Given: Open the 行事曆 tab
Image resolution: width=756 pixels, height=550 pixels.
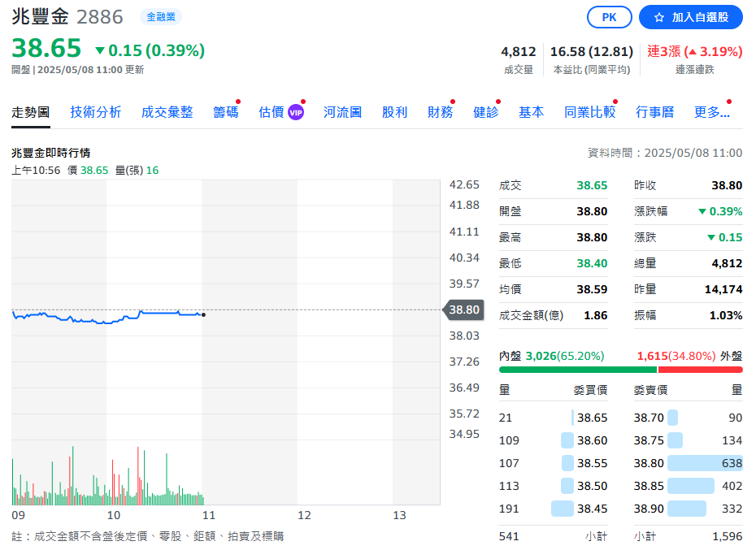Looking at the screenshot, I should click(x=654, y=112).
